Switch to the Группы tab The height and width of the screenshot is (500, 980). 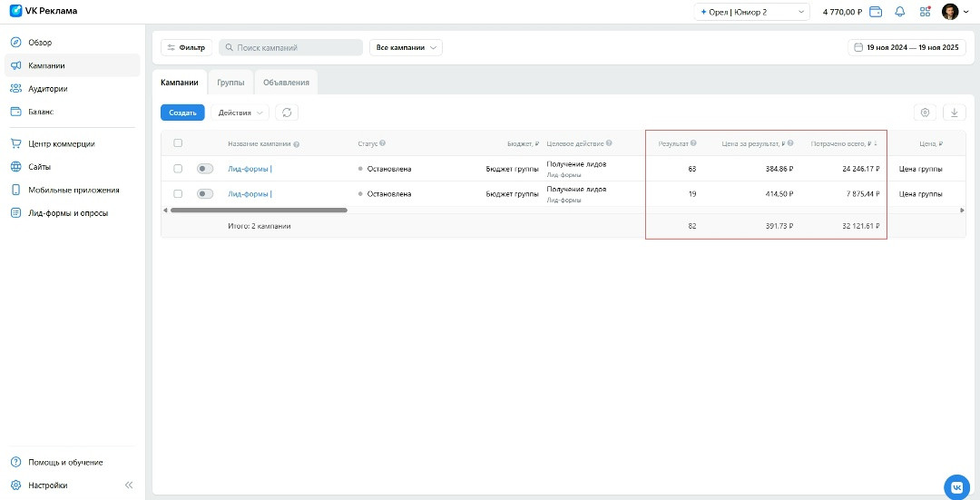(x=230, y=83)
